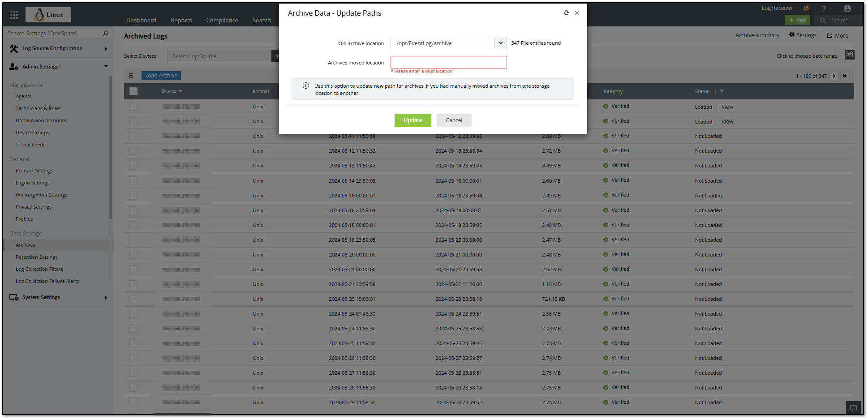Click the Status column filter icon

pos(722,91)
